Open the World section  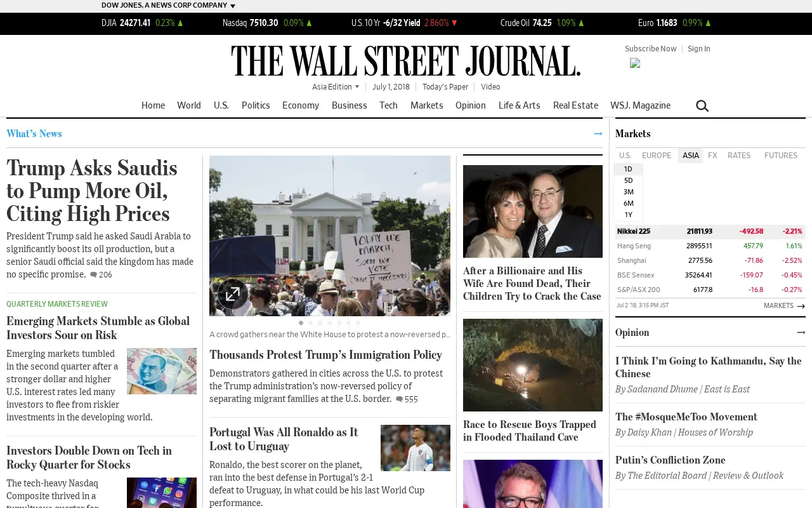pyautogui.click(x=189, y=105)
